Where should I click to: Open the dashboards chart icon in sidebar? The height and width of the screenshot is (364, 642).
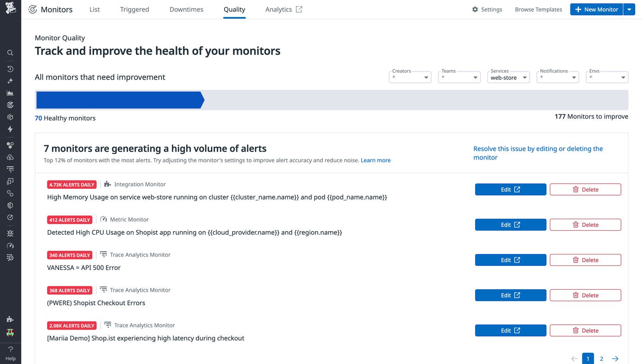[x=10, y=93]
